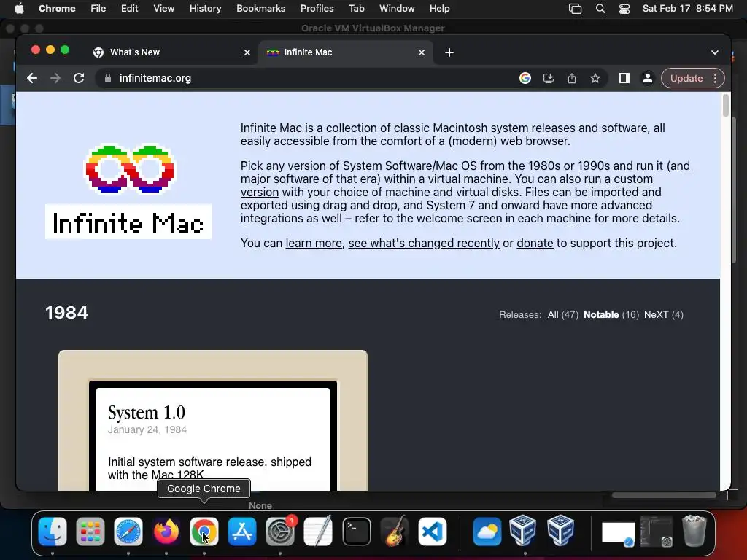Open TextEdit from the Dock
This screenshot has width=747, height=560.
318,532
